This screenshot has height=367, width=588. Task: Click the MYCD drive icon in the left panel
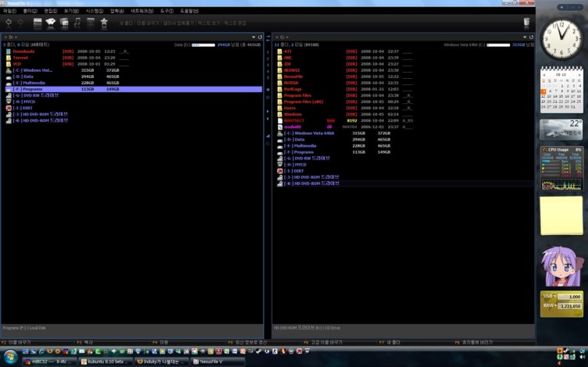click(x=9, y=102)
